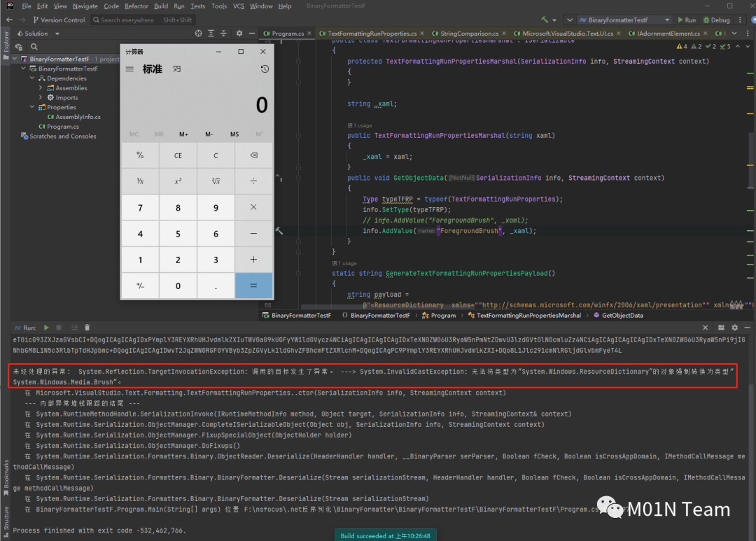The image size is (756, 541).
Task: Click the more actions vertical dots icon
Action: point(740,20)
